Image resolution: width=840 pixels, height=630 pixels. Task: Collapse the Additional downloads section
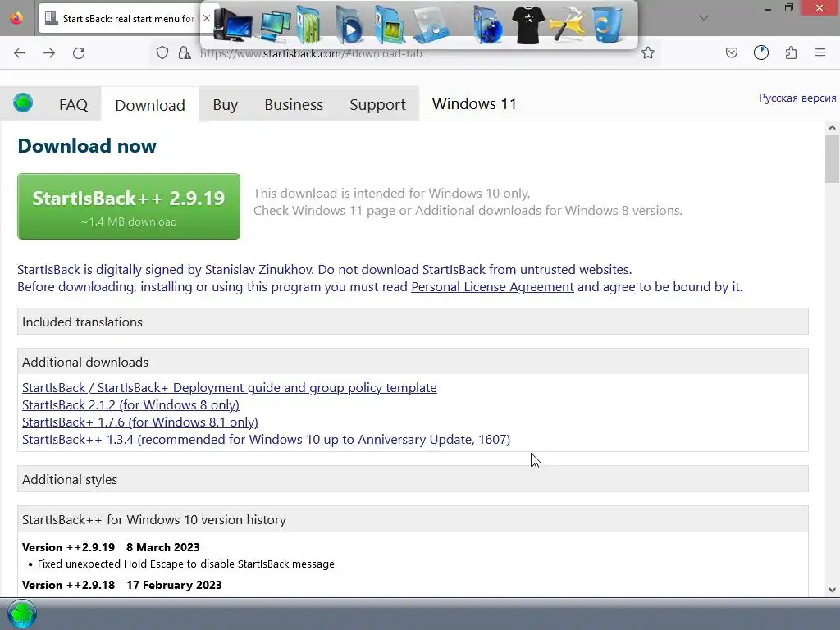tap(413, 362)
